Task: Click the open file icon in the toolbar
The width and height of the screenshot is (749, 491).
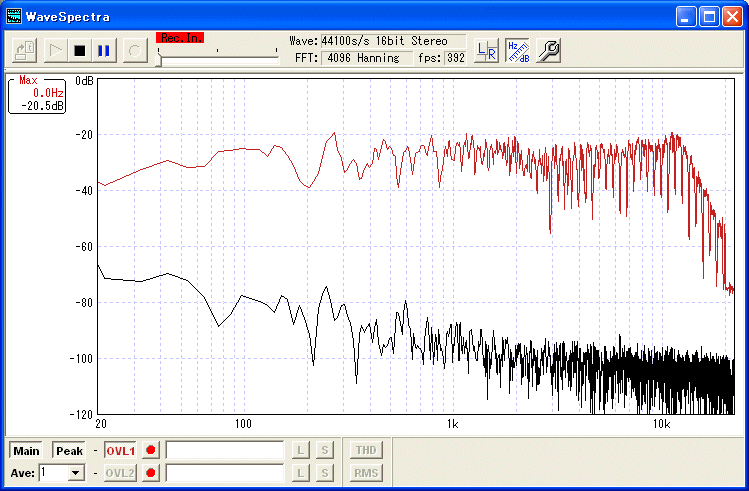Action: pos(25,50)
